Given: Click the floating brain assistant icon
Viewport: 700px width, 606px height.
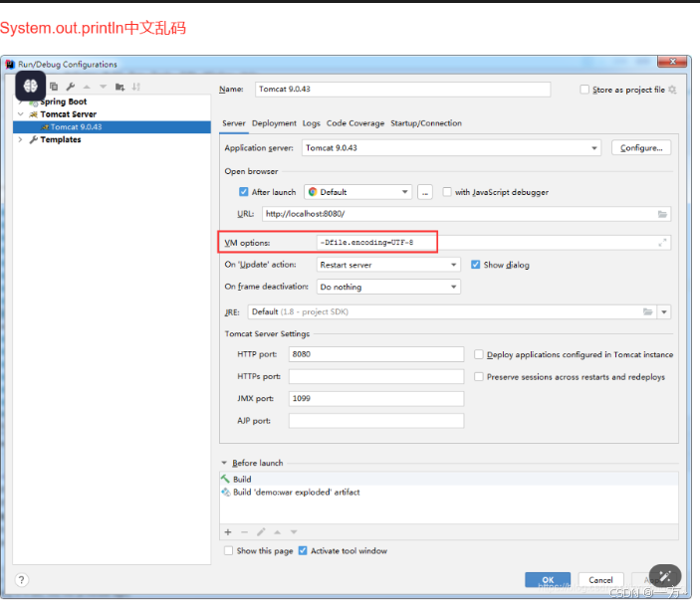Looking at the screenshot, I should 30,86.
